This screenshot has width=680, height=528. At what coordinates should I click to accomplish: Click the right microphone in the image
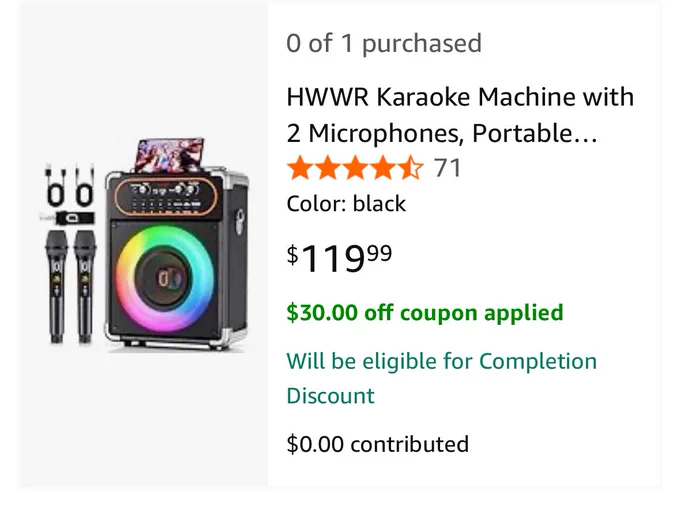(85, 287)
